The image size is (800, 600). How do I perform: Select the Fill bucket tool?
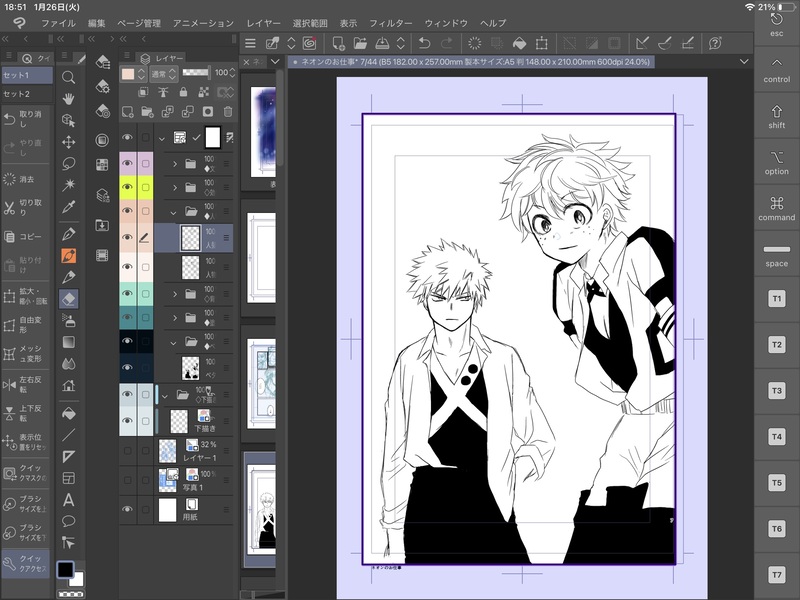[x=68, y=413]
